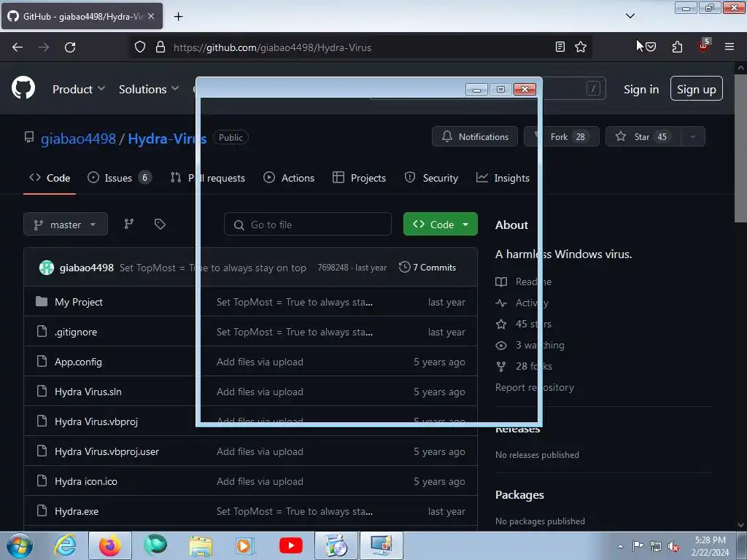Click the Releases heading in the sidebar
The height and width of the screenshot is (560, 747).
[517, 429]
